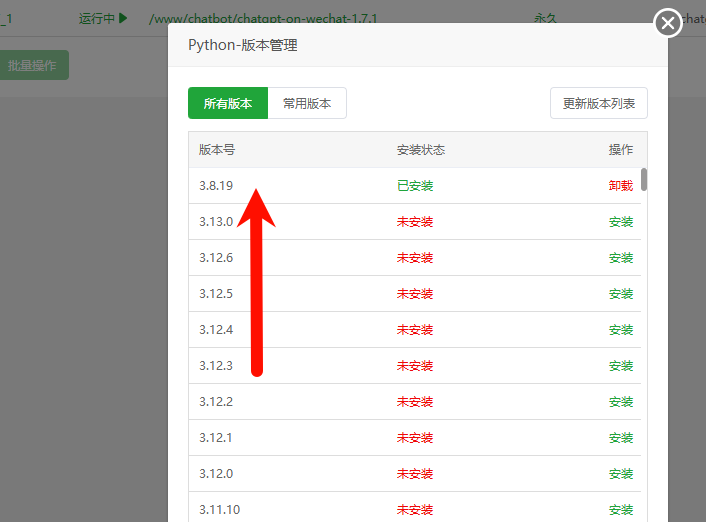Install Python 3.11.10
This screenshot has height=522, width=706.
pos(620,510)
